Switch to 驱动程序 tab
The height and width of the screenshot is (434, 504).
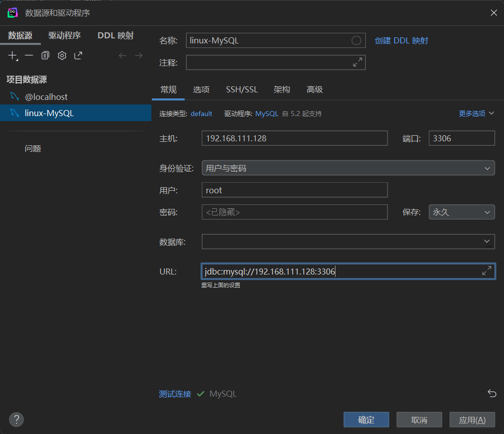tap(64, 35)
